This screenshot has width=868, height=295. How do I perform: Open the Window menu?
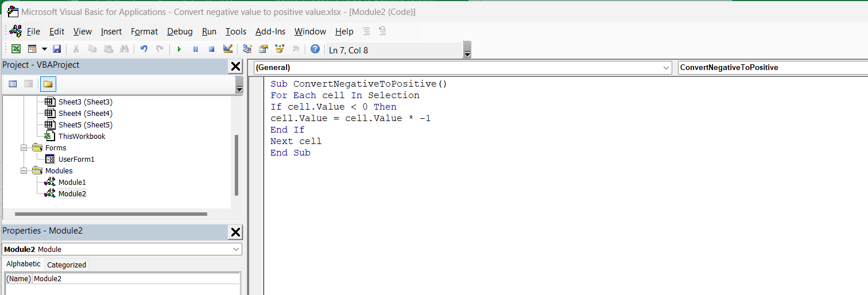click(310, 32)
